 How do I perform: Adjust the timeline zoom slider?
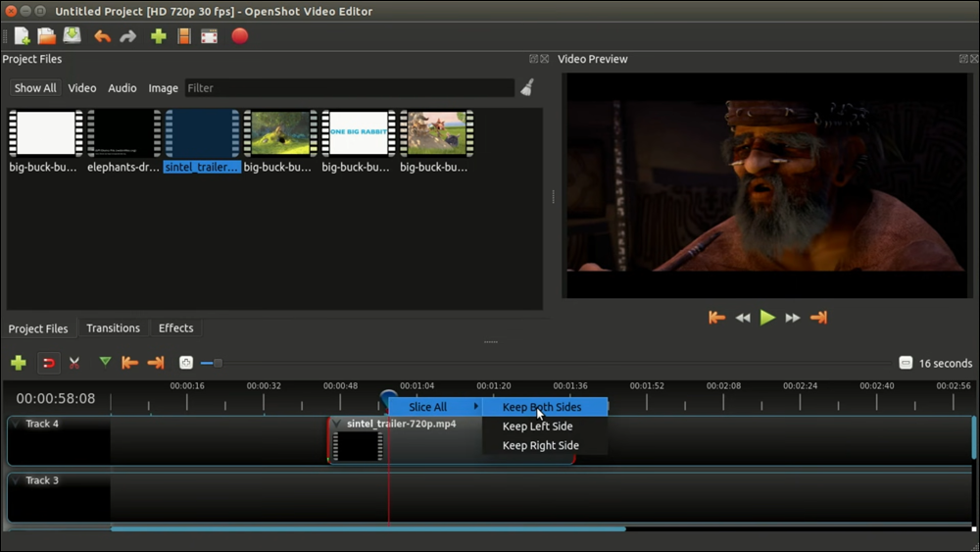pos(217,363)
